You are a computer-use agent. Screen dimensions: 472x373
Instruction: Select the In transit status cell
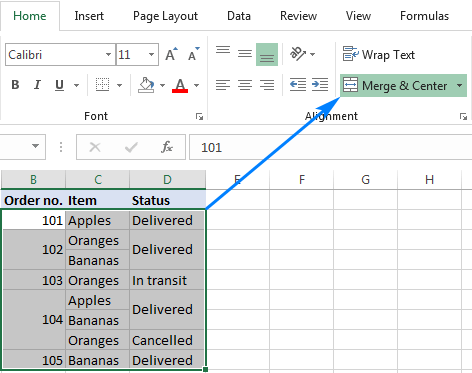click(x=167, y=280)
